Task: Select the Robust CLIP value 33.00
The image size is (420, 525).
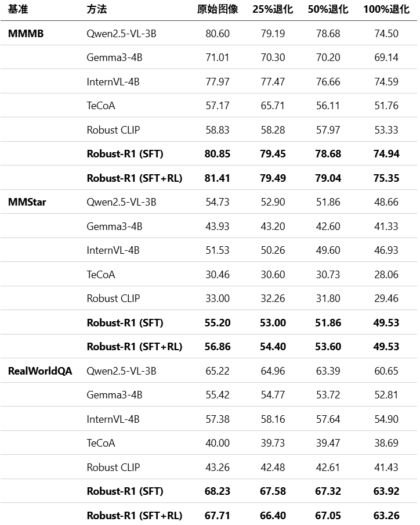Action: coord(218,299)
